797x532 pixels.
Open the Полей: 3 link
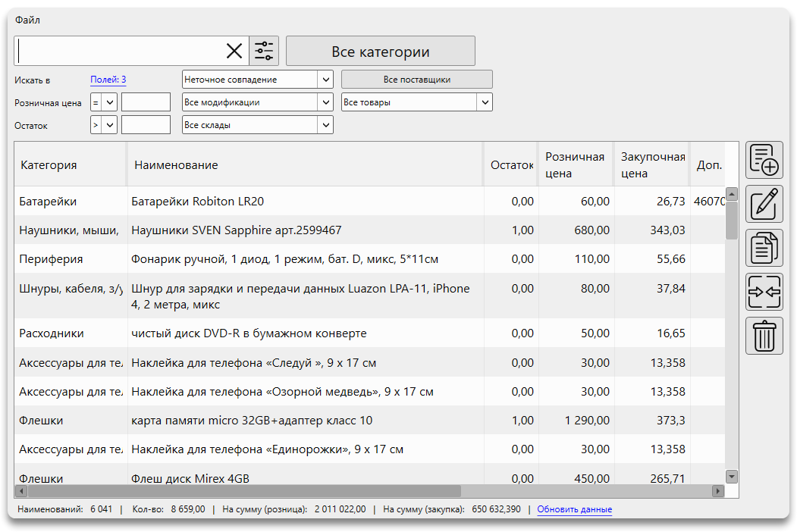point(108,80)
